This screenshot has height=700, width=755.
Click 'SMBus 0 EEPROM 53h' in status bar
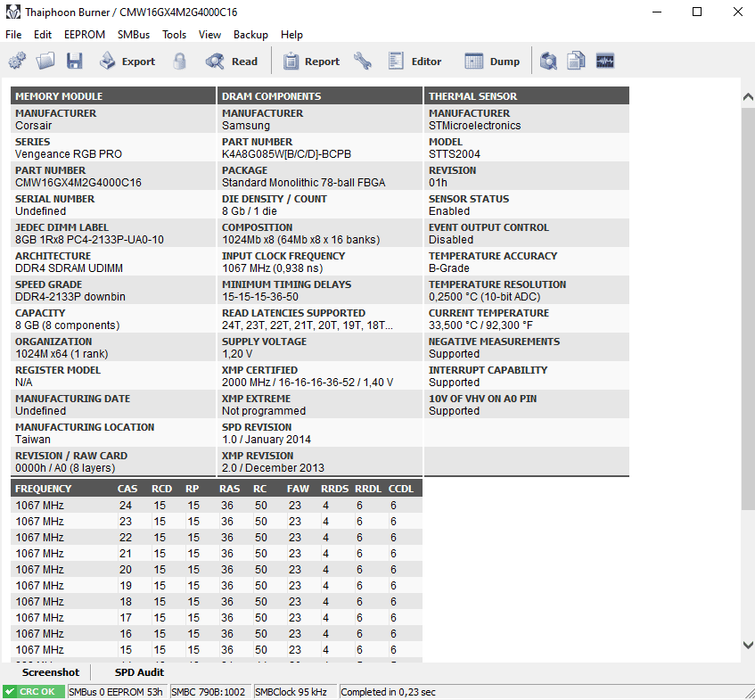(x=116, y=692)
